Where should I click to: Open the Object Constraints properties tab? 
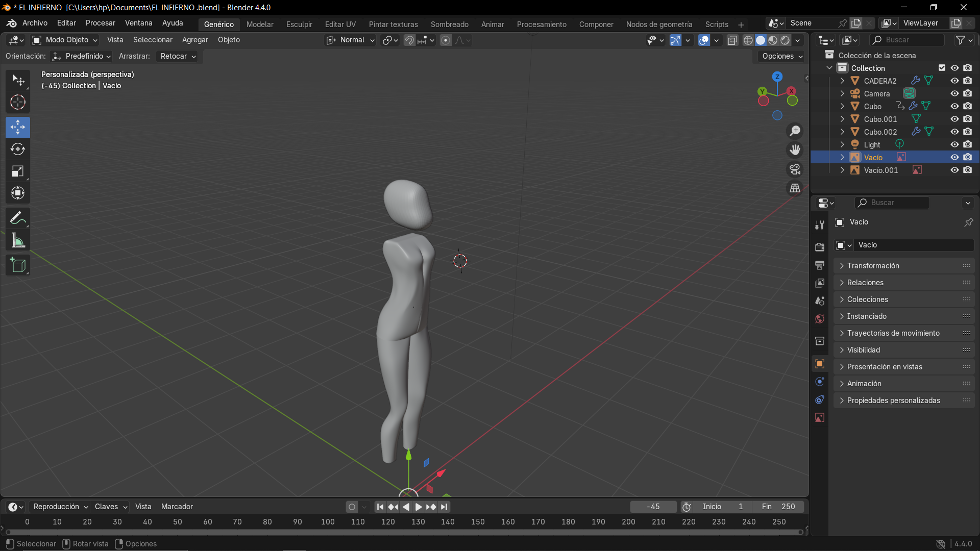point(820,399)
